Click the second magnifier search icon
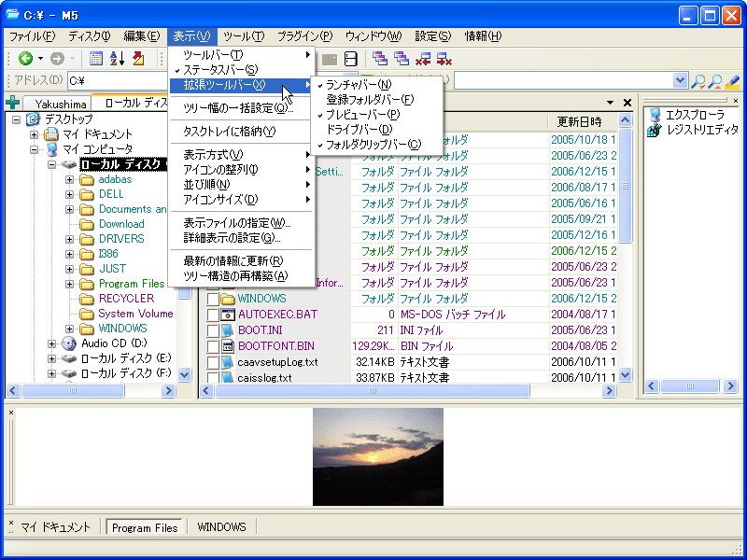747x560 pixels. [x=715, y=81]
